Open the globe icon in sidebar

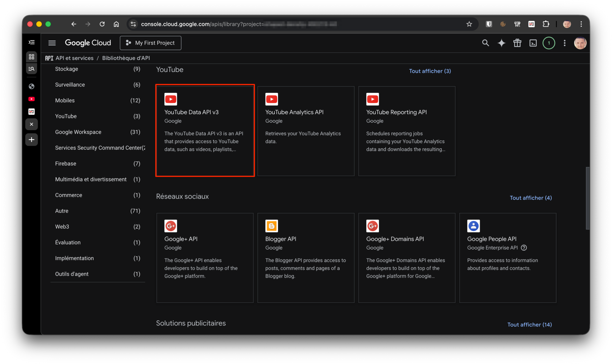click(x=32, y=86)
